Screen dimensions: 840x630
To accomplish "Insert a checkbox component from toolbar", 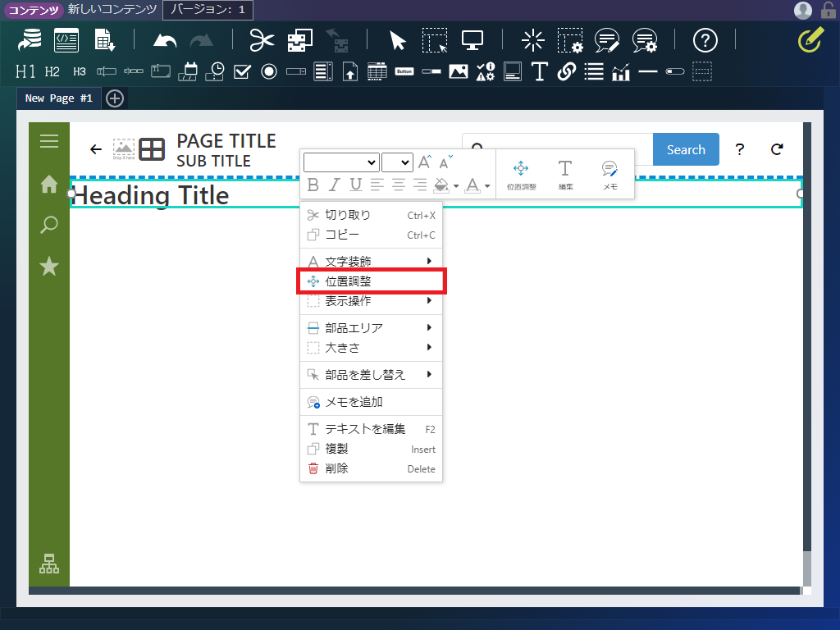I will tap(242, 71).
